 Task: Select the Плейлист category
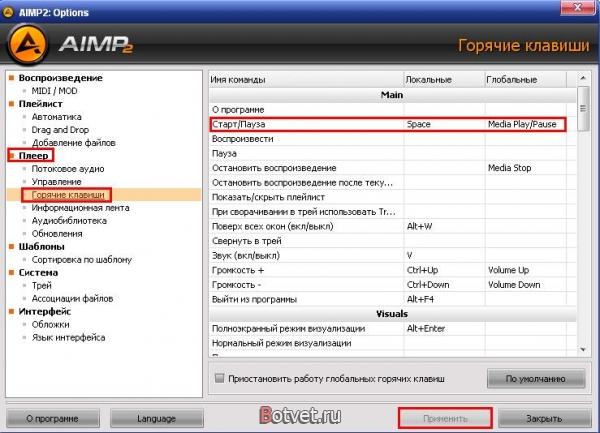pos(41,104)
